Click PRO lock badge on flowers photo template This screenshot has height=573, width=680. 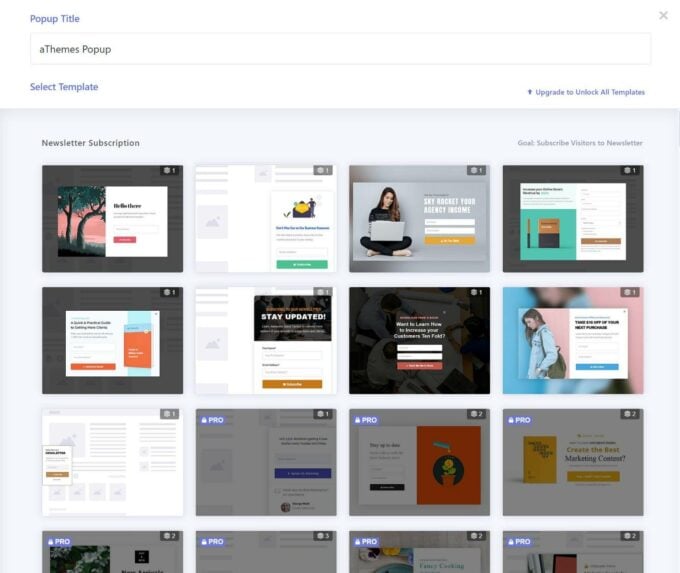tap(59, 542)
